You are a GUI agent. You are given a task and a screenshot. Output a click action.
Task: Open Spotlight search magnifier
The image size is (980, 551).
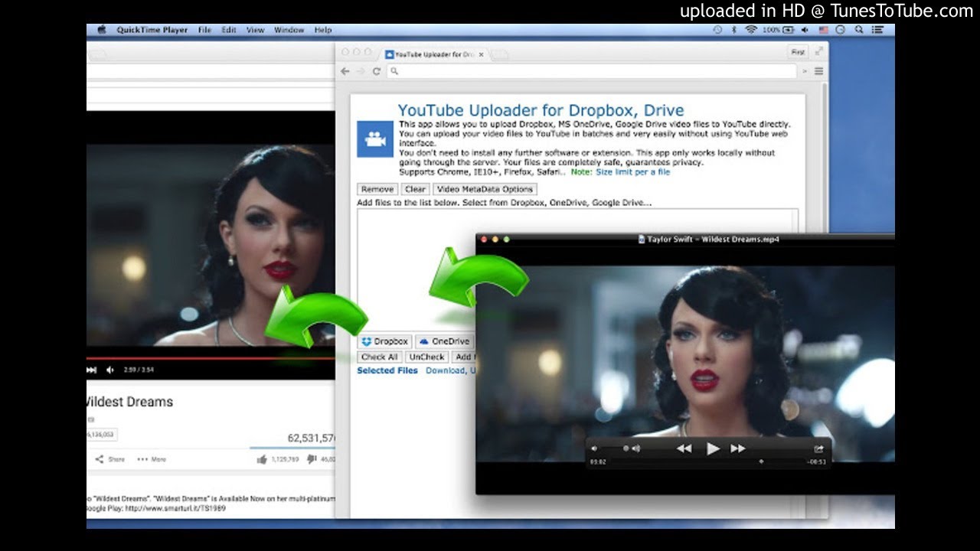pyautogui.click(x=858, y=30)
